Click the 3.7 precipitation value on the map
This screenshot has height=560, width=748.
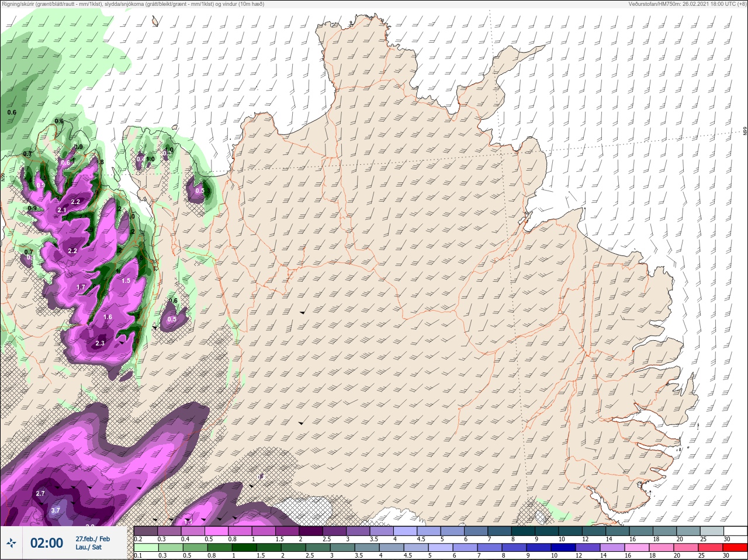[x=56, y=510]
